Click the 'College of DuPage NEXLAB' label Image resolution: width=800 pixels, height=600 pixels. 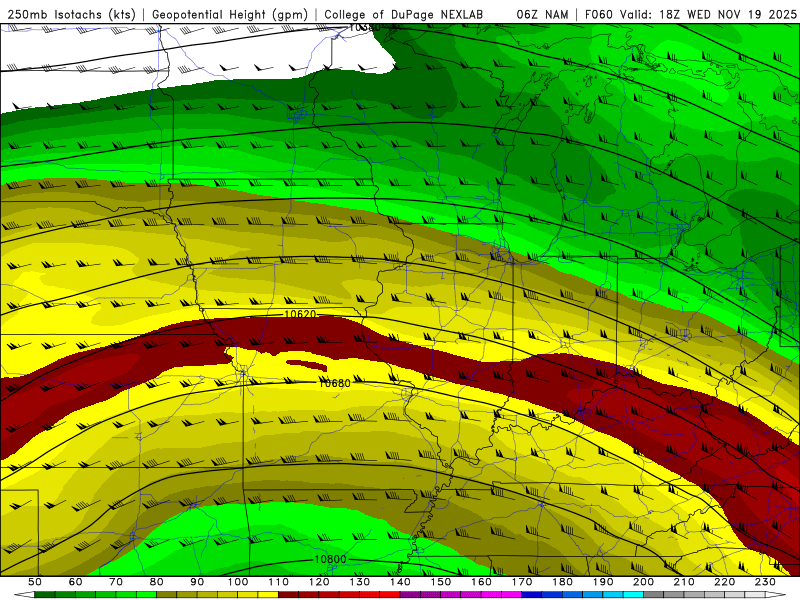(403, 15)
